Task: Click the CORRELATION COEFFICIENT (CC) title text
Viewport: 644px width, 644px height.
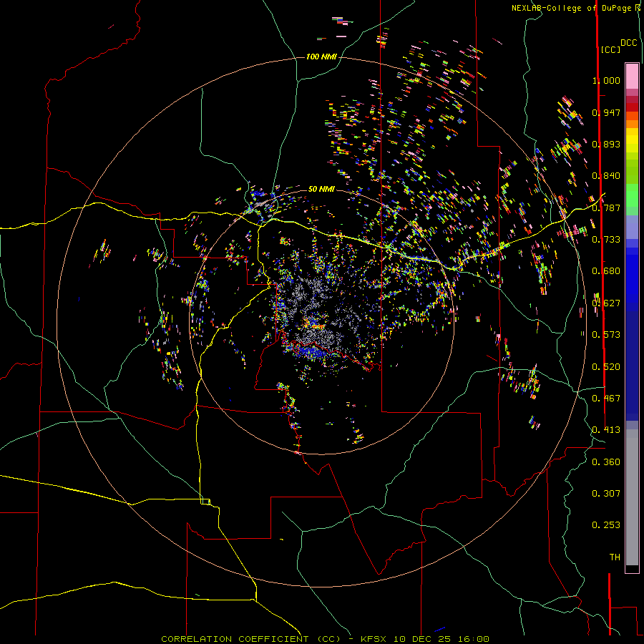Action: (x=251, y=639)
